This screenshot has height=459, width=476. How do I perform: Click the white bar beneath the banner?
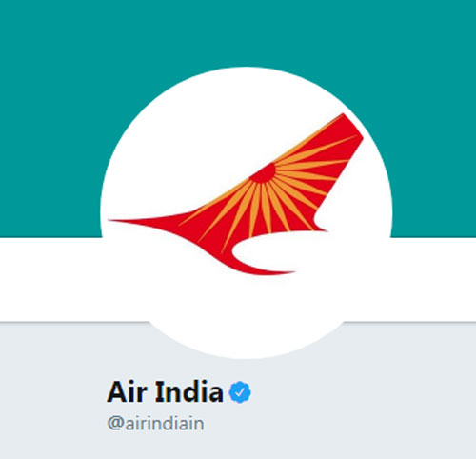click(48, 279)
